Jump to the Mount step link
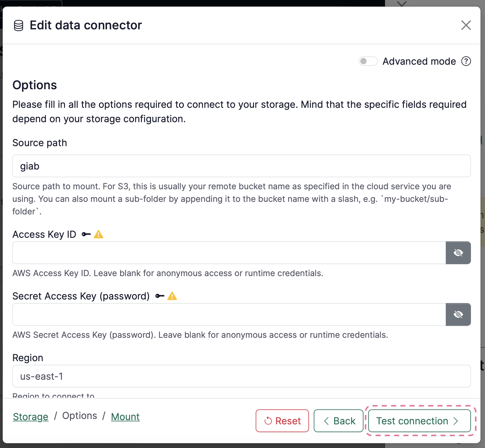This screenshot has height=448, width=485. [x=125, y=417]
